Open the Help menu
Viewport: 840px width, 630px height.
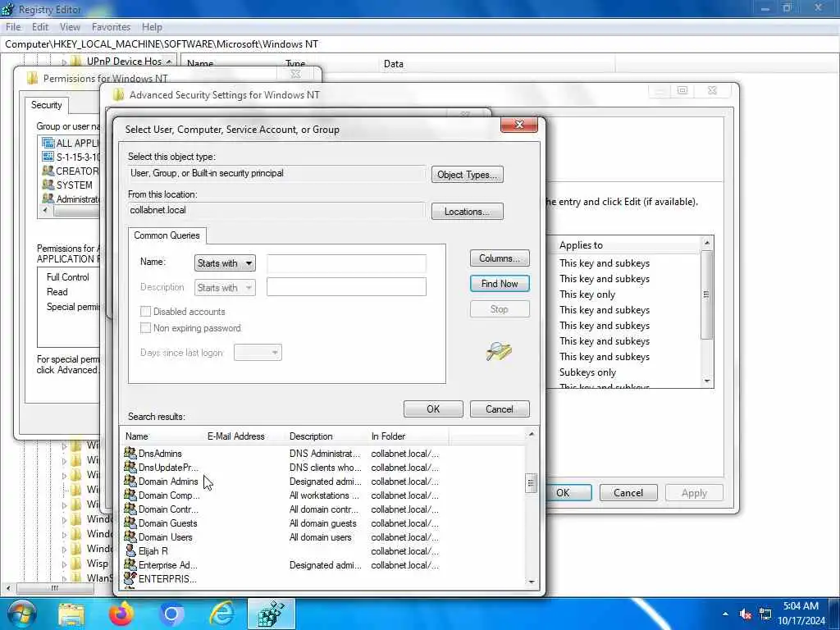click(152, 27)
